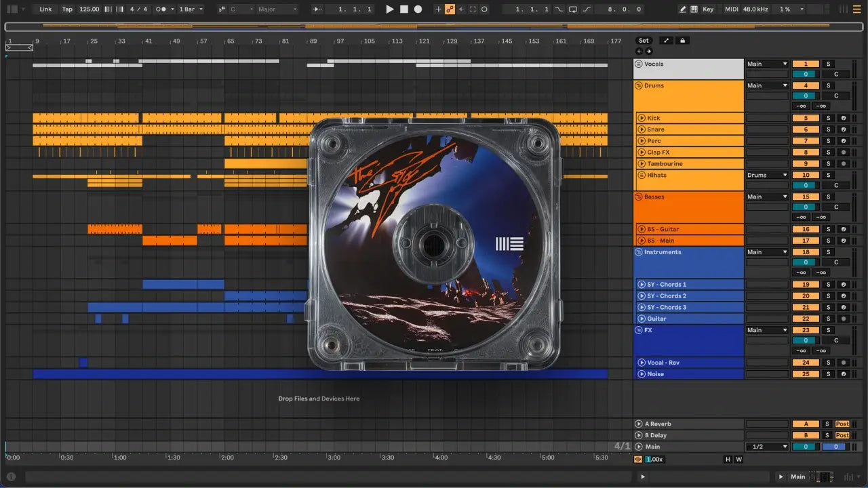Click the Tap tempo button

coord(67,9)
